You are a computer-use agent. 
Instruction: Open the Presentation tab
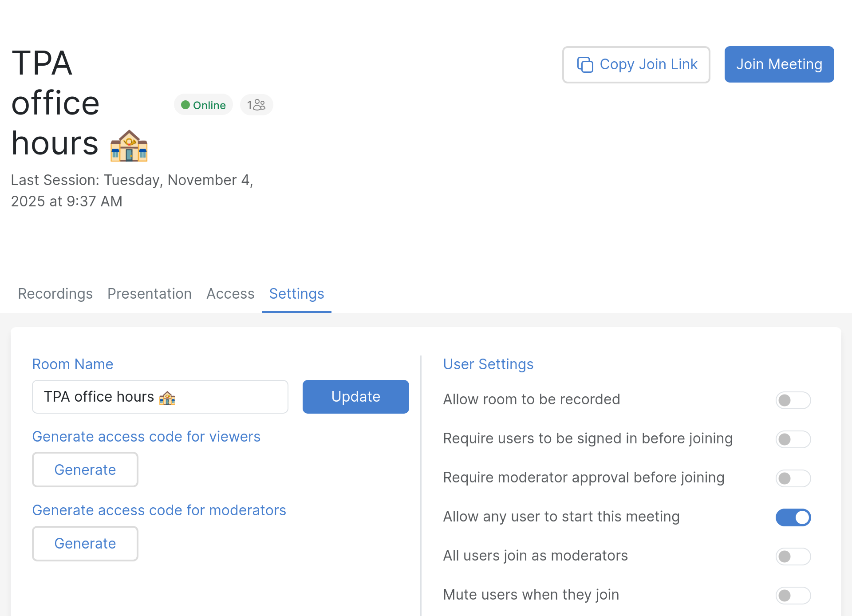(150, 294)
